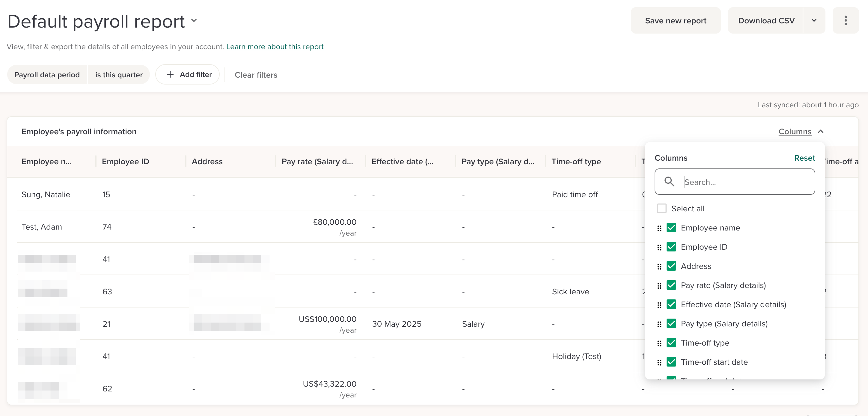Open the Payroll data period filter

pos(47,75)
